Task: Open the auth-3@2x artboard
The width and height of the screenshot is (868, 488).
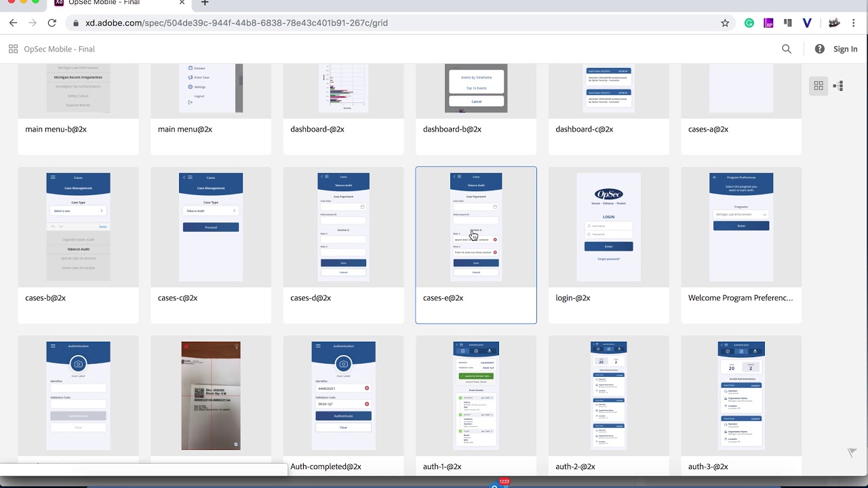Action: click(x=741, y=405)
